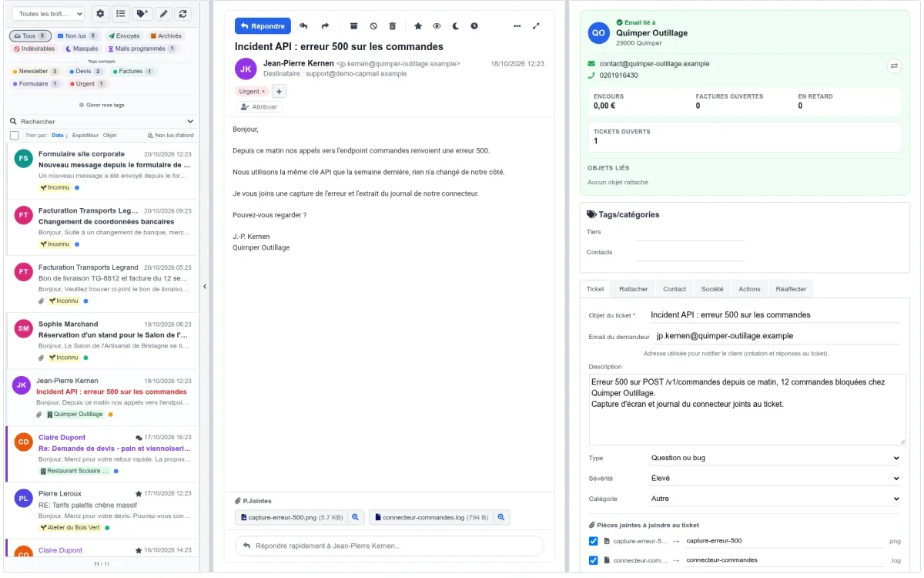Sort mail list by Objet

click(x=110, y=135)
